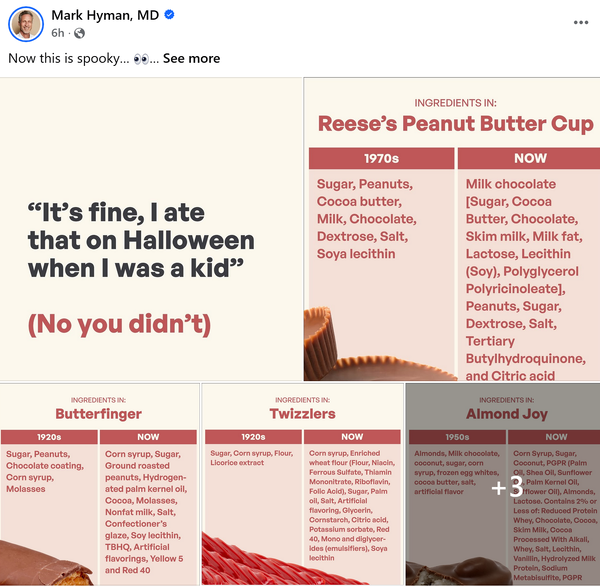Screen dimensions: 600x587
Task: Click Mark Hyman's profile picture
Action: tap(24, 25)
